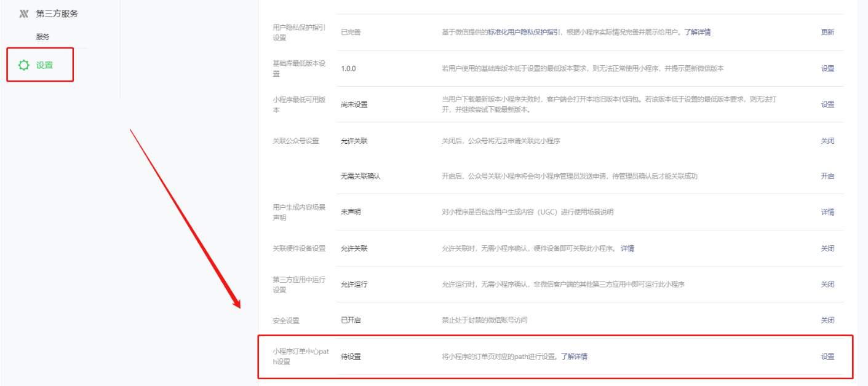Open the 详情 link in 关联硬件设备 description
The image size is (868, 386).
click(x=627, y=248)
